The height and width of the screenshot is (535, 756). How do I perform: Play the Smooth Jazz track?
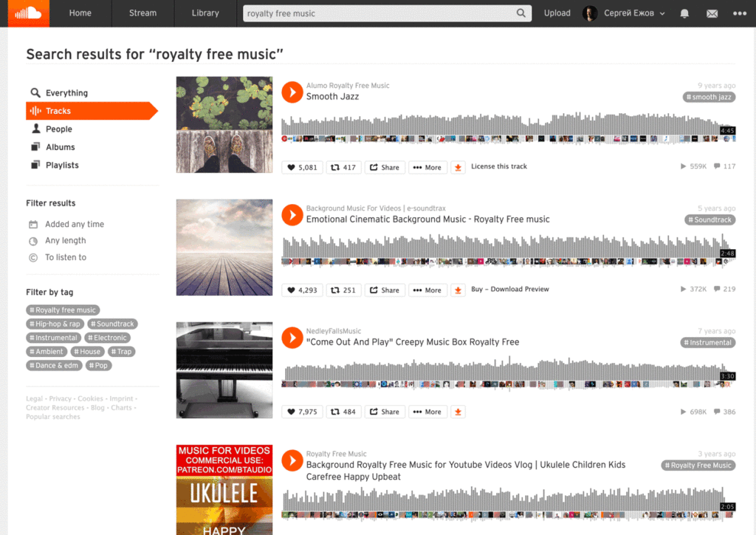click(x=292, y=92)
